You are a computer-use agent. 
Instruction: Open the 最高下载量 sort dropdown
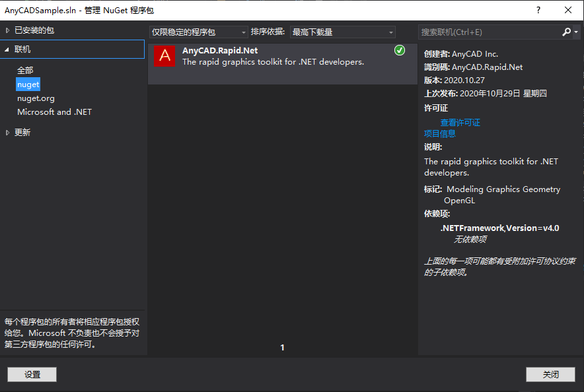click(342, 32)
